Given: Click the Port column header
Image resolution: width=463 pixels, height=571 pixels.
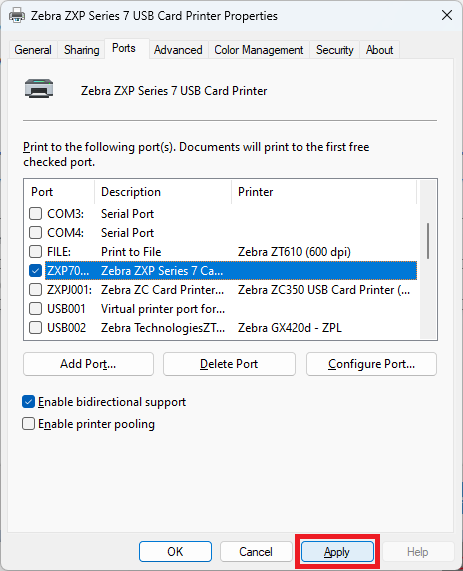Looking at the screenshot, I should coord(59,192).
